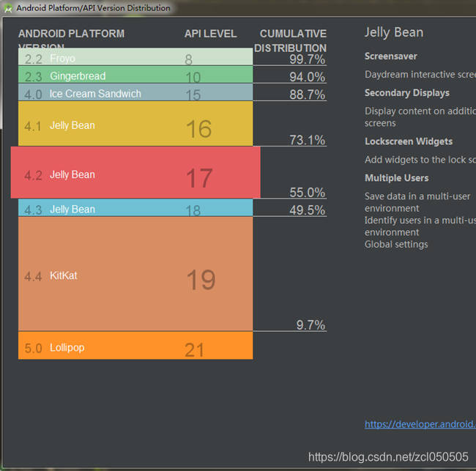The height and width of the screenshot is (471, 476).
Task: Click the 73.1% cumulative distribution value
Action: 308,140
